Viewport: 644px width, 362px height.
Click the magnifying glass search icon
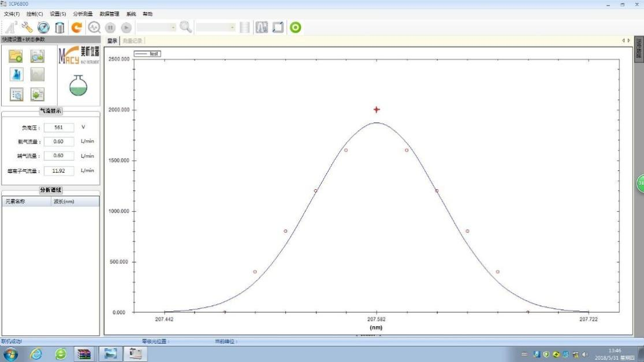pyautogui.click(x=185, y=27)
